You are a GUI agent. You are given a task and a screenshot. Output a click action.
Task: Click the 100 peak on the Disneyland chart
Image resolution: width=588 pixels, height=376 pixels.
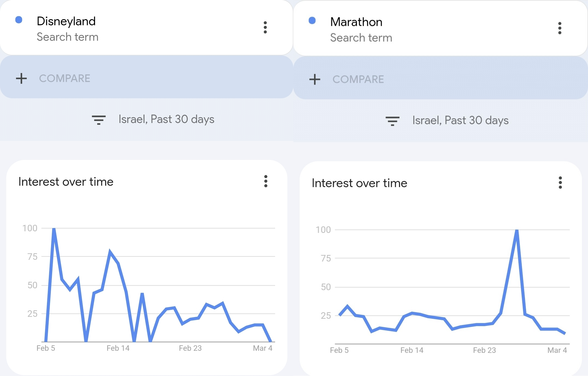pos(54,229)
